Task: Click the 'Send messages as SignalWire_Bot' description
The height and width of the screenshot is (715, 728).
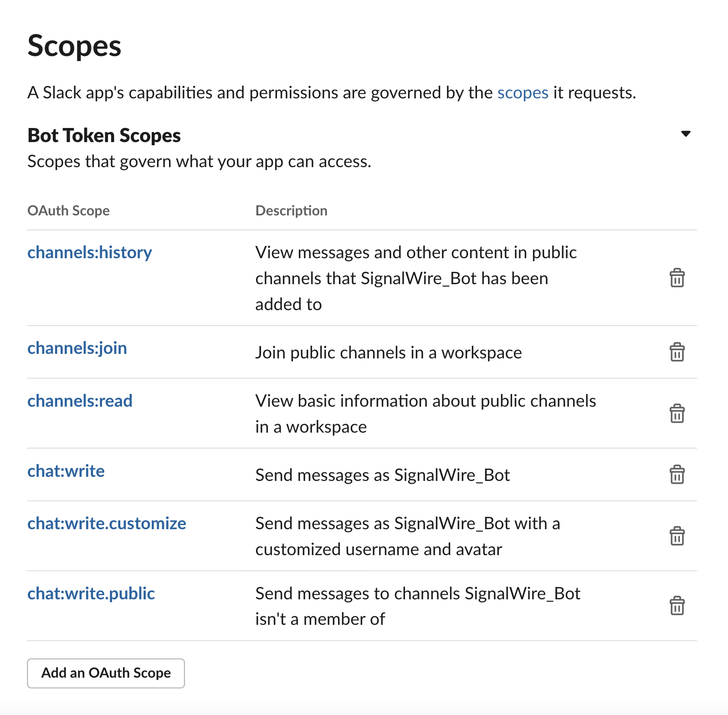Action: [383, 475]
